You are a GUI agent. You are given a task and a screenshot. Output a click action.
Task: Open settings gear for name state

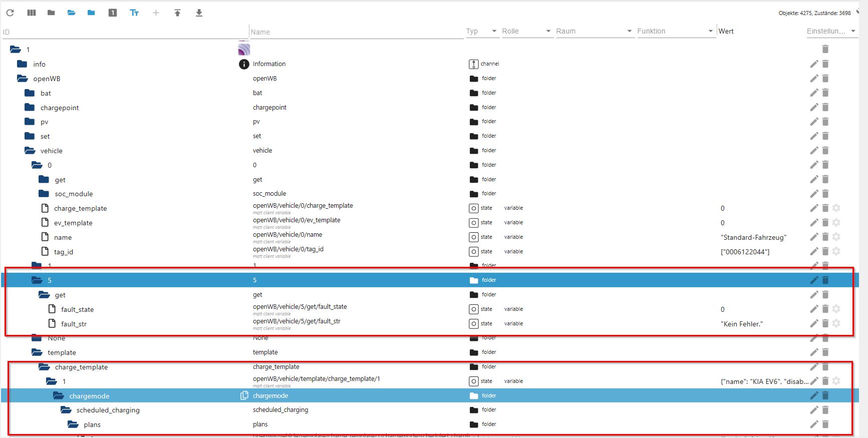click(x=836, y=237)
